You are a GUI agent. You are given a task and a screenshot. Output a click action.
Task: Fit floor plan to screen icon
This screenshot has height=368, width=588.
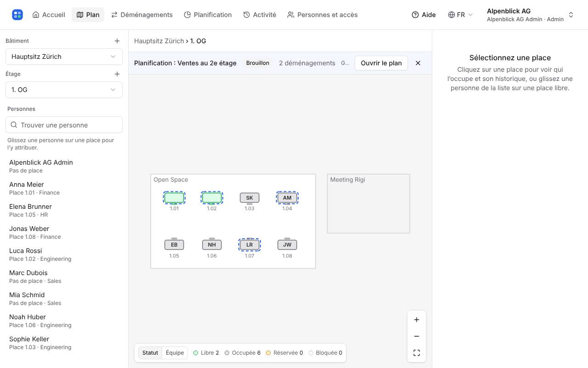(417, 353)
